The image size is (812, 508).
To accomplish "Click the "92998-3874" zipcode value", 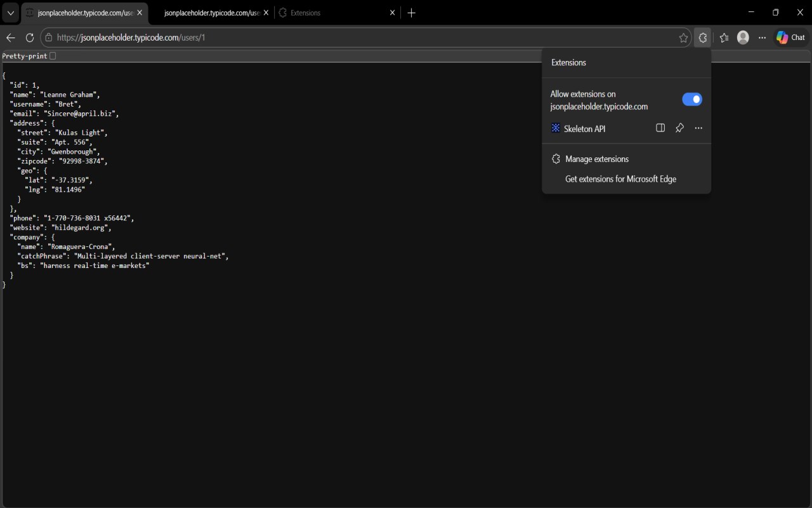I will (82, 161).
